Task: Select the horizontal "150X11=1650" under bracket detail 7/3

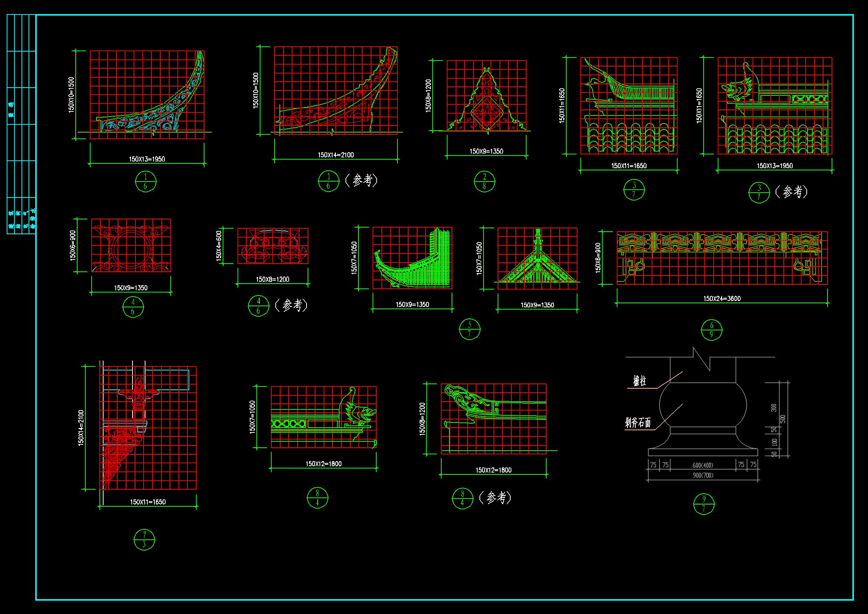Action: point(148,502)
